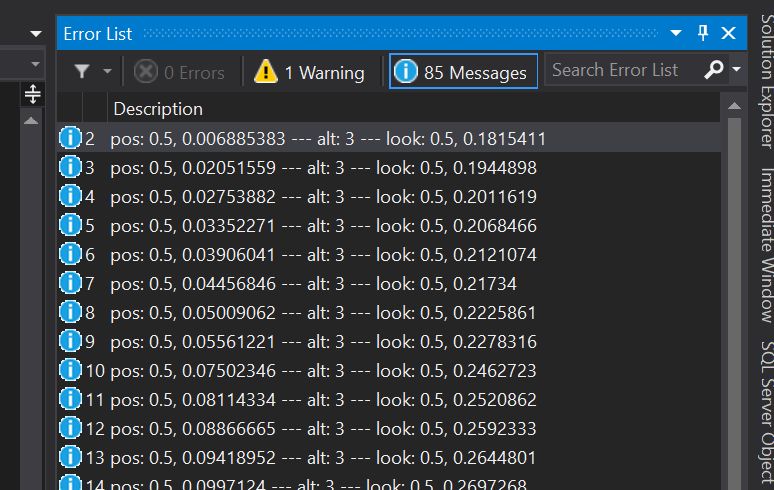The width and height of the screenshot is (774, 490).
Task: Click the info icon of row 11
Action: (x=70, y=399)
